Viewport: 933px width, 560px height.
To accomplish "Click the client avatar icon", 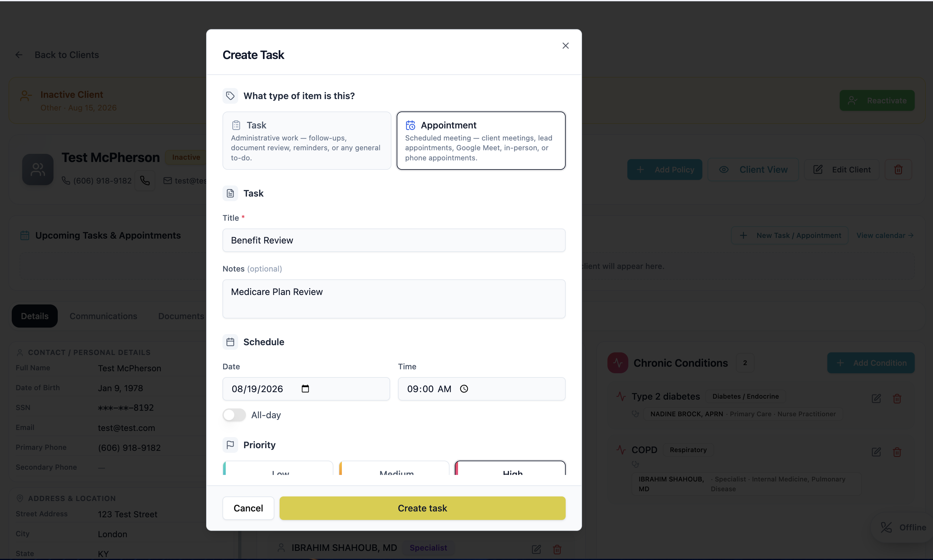I will coord(38,169).
